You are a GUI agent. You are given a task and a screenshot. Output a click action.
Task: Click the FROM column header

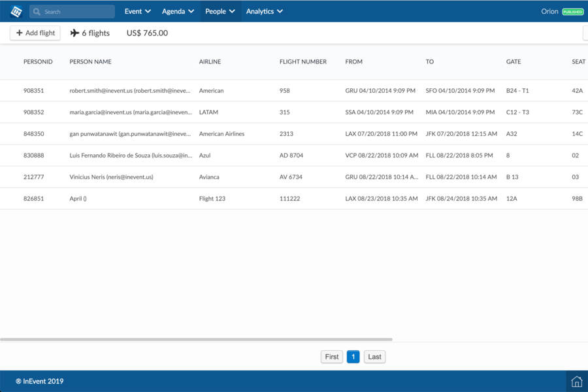tap(353, 61)
